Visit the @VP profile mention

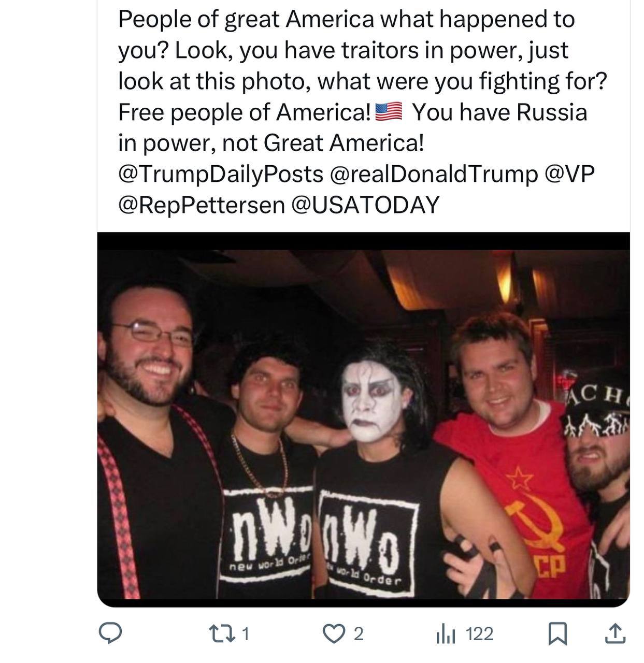569,174
